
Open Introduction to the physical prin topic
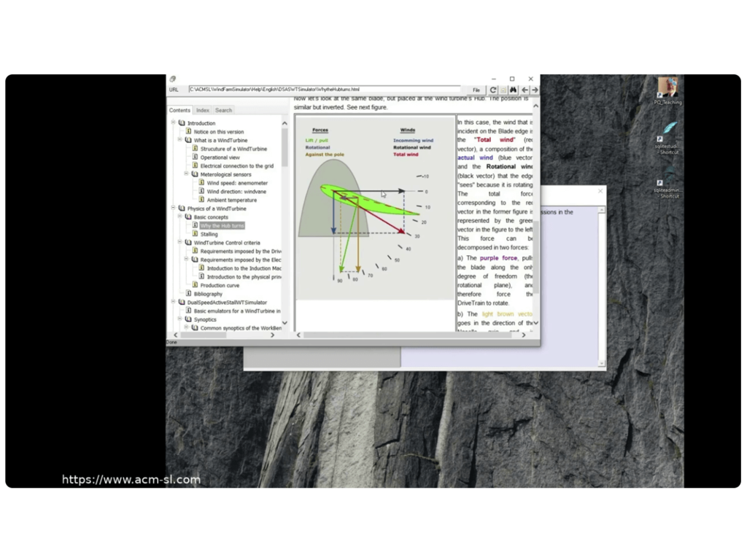click(244, 277)
